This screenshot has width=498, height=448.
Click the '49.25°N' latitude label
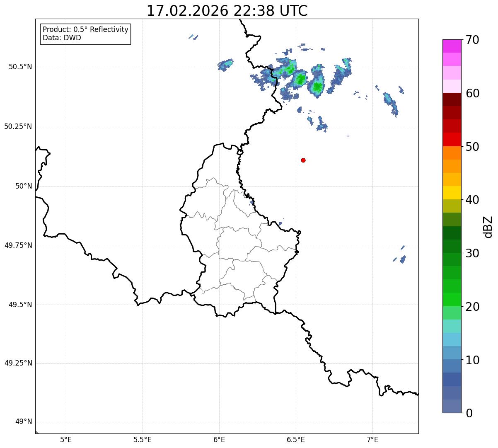point(18,363)
